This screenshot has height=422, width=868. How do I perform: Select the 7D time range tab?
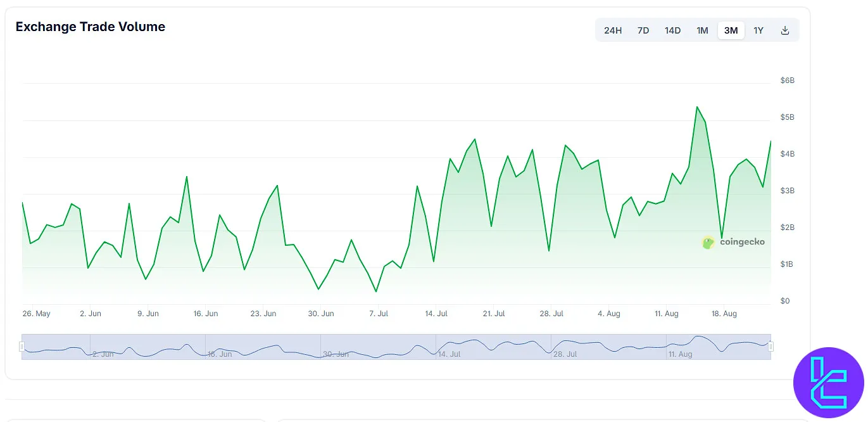click(x=643, y=30)
